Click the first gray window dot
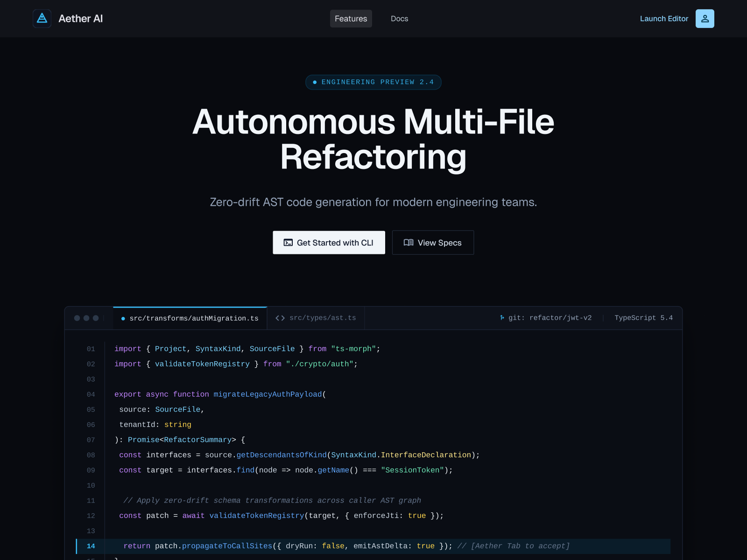747x560 pixels. point(77,318)
